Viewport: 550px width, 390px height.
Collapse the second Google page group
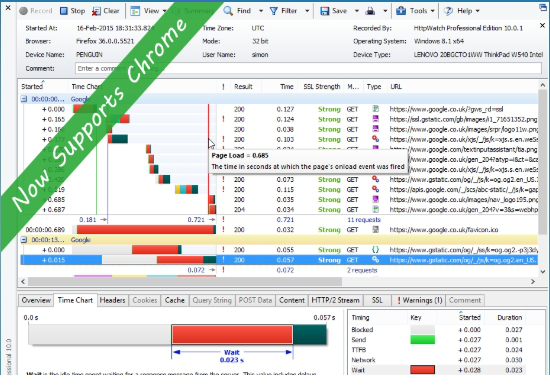pyautogui.click(x=24, y=240)
